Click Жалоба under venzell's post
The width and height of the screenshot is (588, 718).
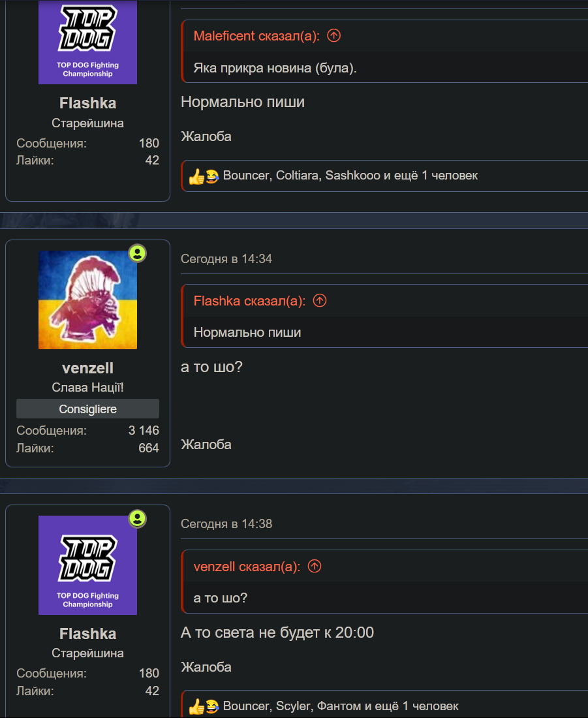coord(206,444)
